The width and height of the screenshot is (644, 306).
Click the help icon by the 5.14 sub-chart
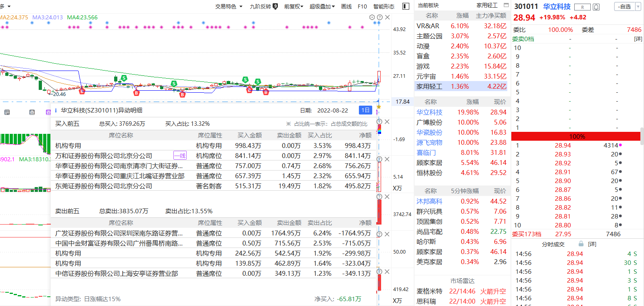[379, 159]
